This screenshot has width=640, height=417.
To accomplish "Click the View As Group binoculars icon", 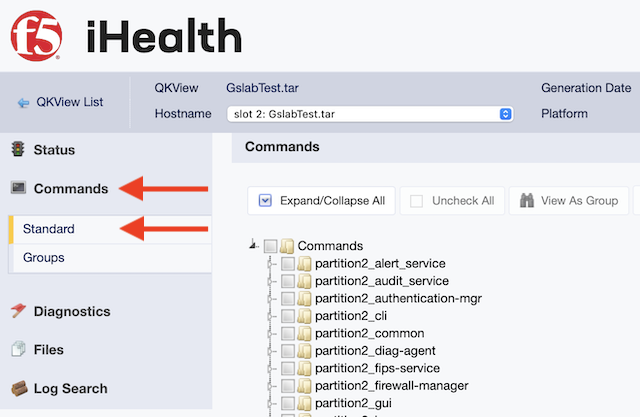I will click(527, 201).
